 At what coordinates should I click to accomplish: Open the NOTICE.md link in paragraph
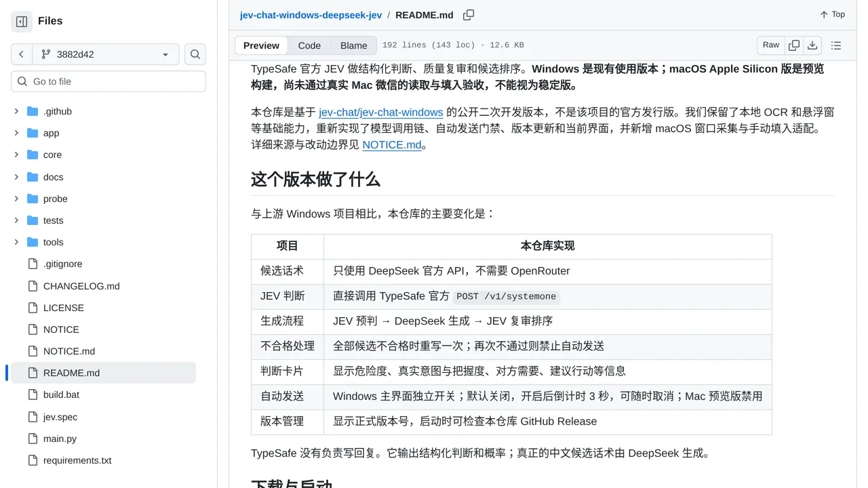point(392,144)
